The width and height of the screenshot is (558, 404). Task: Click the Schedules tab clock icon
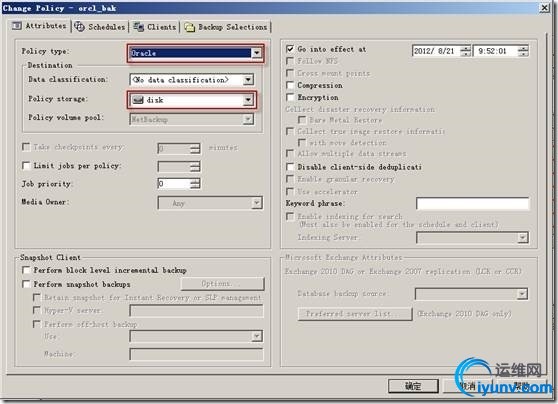click(79, 27)
